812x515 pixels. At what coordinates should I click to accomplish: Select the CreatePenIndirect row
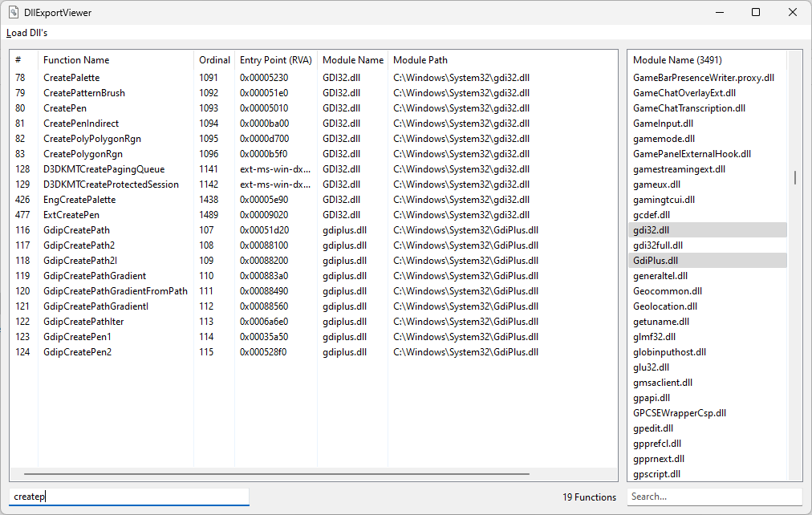[x=313, y=124]
